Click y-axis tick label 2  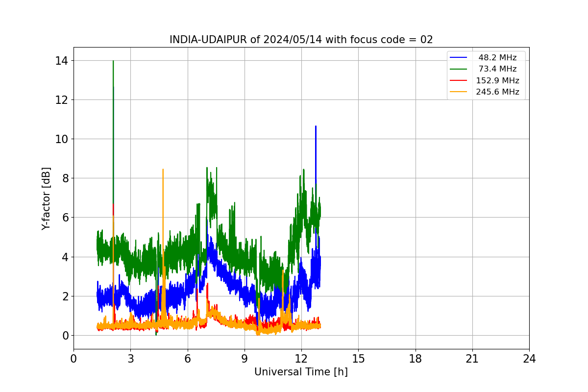pyautogui.click(x=66, y=296)
